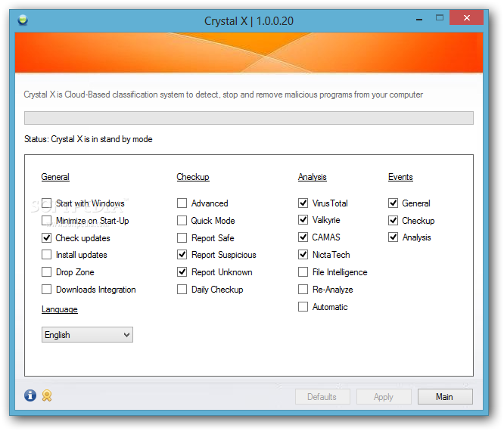Uncheck VirusTotal analysis

pyautogui.click(x=303, y=203)
